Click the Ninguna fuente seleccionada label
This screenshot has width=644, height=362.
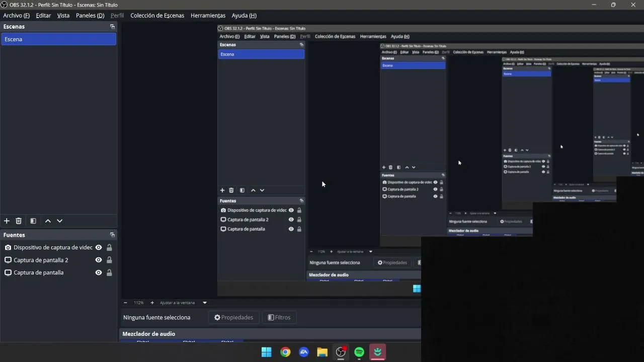click(156, 317)
